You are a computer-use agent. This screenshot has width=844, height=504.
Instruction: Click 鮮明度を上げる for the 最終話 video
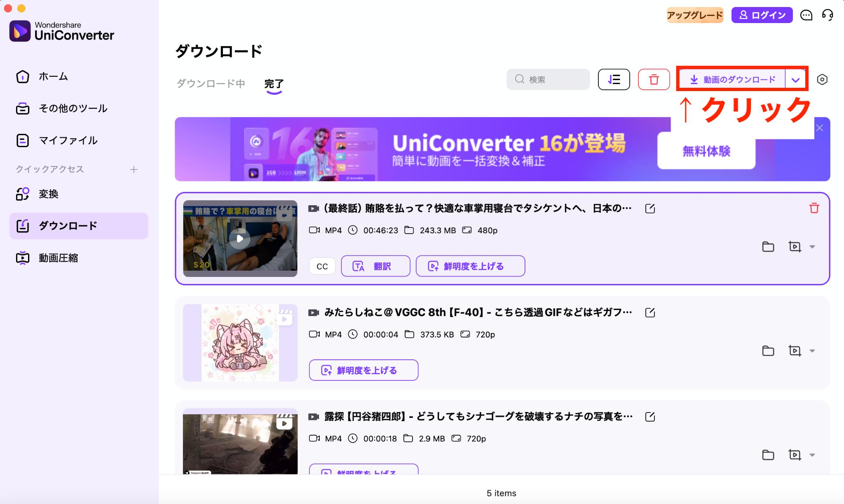point(470,266)
